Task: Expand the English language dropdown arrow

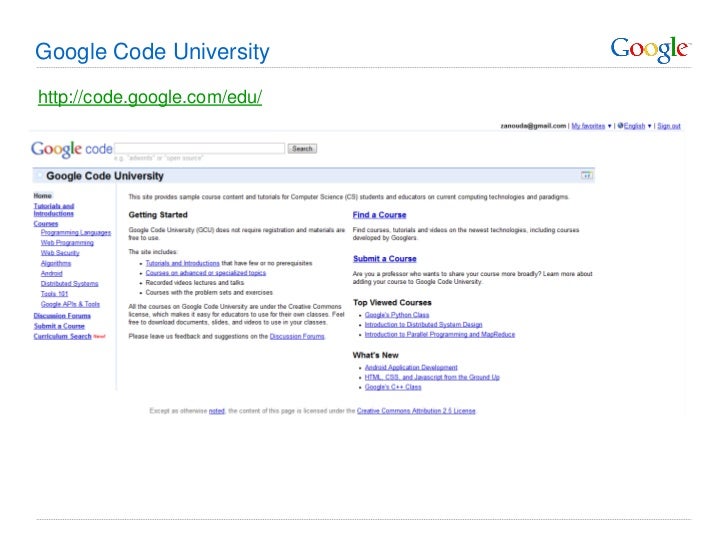Action: click(x=651, y=126)
